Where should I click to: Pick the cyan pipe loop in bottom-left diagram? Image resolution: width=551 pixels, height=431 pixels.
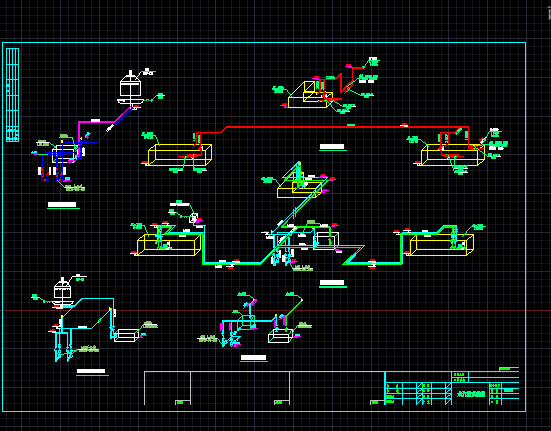[x=88, y=313]
